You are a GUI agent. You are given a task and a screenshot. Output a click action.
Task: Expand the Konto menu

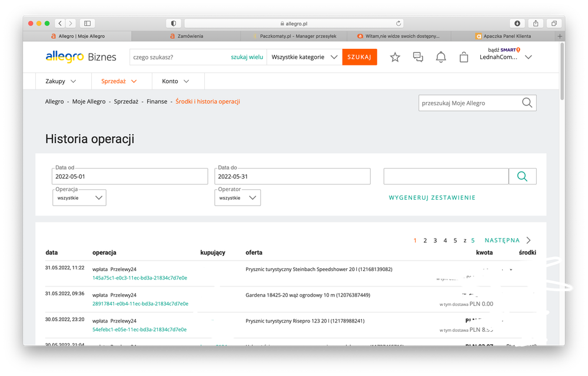[175, 81]
